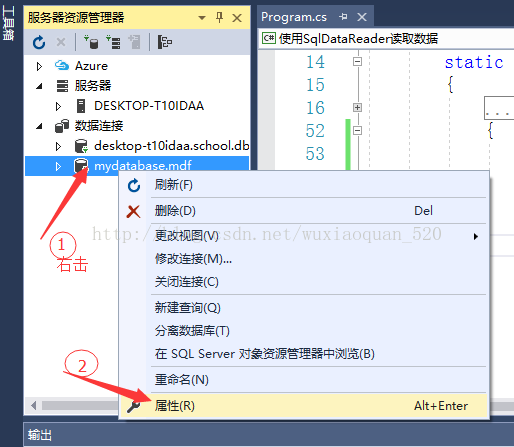Open the 工具箱 toolbox side tab

(8, 23)
